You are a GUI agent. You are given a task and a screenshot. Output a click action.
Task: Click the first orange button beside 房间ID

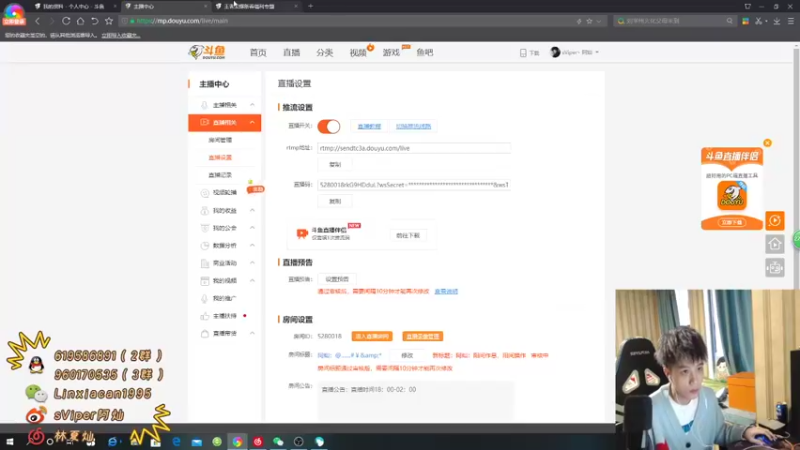click(372, 336)
